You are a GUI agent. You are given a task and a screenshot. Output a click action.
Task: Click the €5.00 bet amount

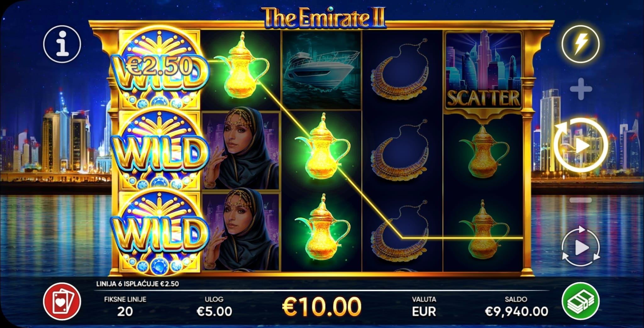coord(214,311)
